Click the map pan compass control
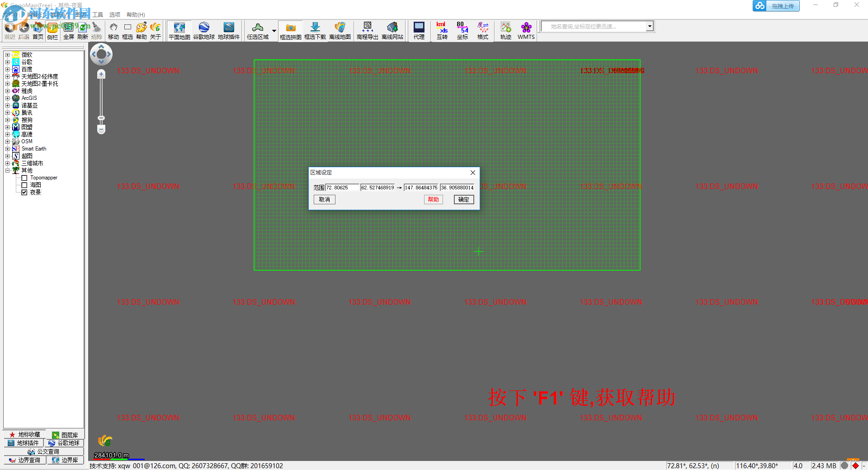 [x=101, y=54]
